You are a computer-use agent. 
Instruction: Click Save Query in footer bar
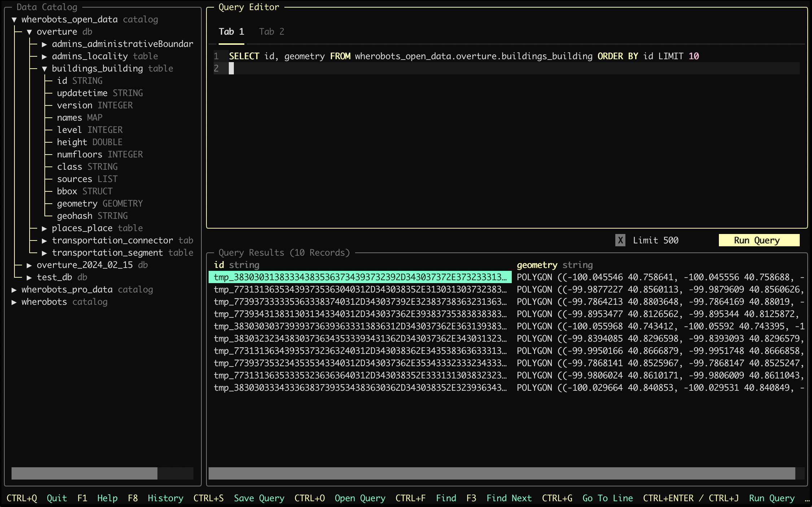259,498
